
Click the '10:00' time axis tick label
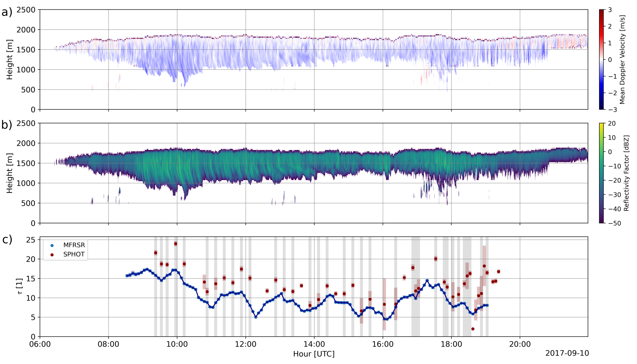click(177, 344)
